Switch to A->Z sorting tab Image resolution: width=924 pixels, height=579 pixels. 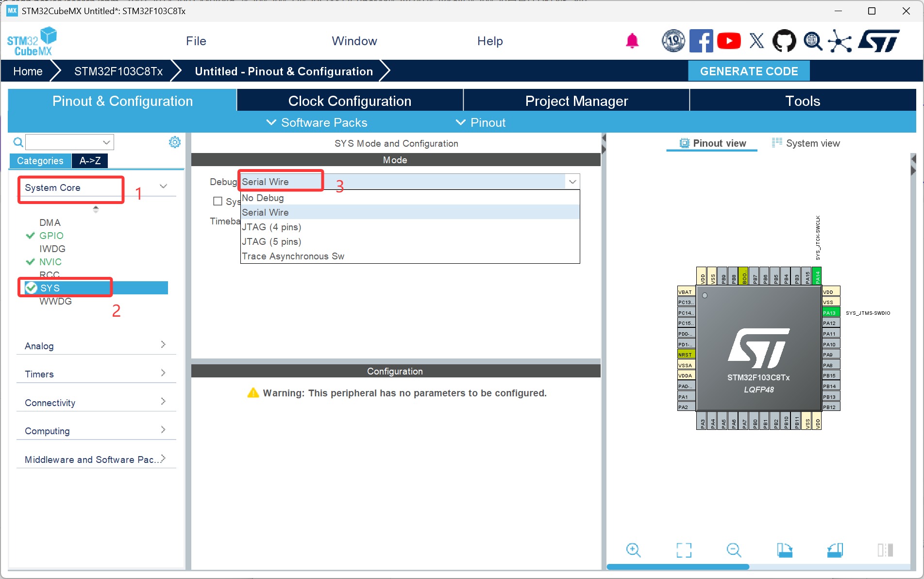pos(90,161)
